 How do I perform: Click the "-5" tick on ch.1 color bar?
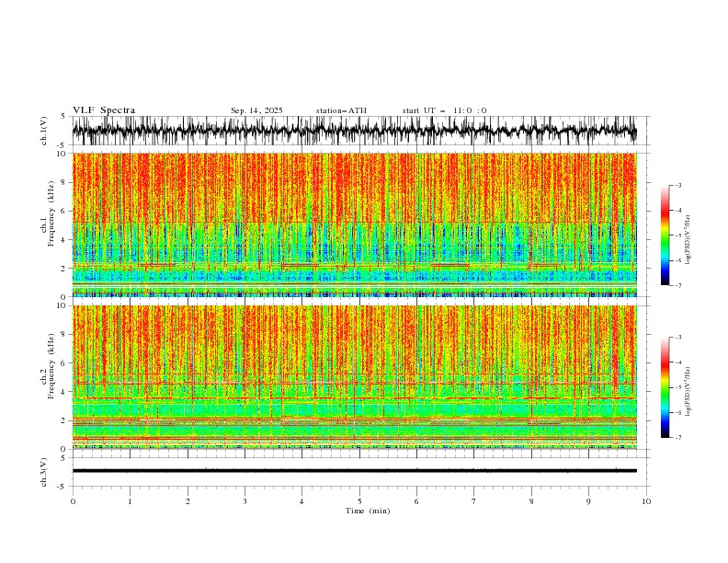coord(678,236)
